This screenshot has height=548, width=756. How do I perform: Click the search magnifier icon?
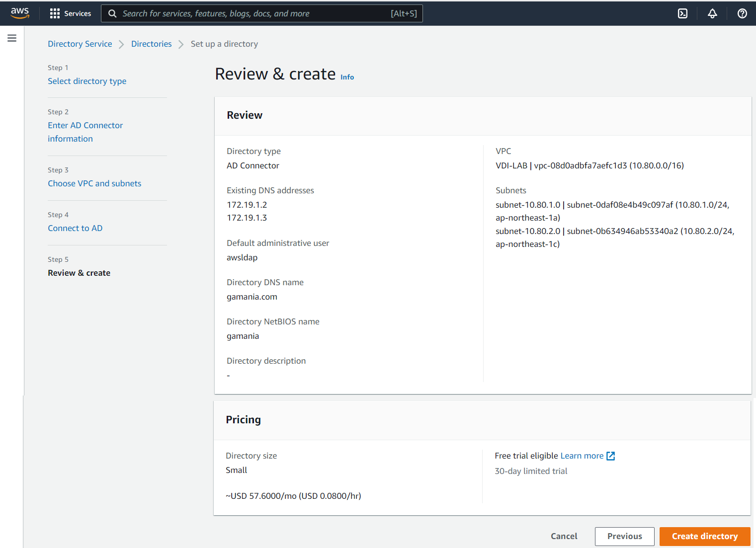(x=112, y=13)
